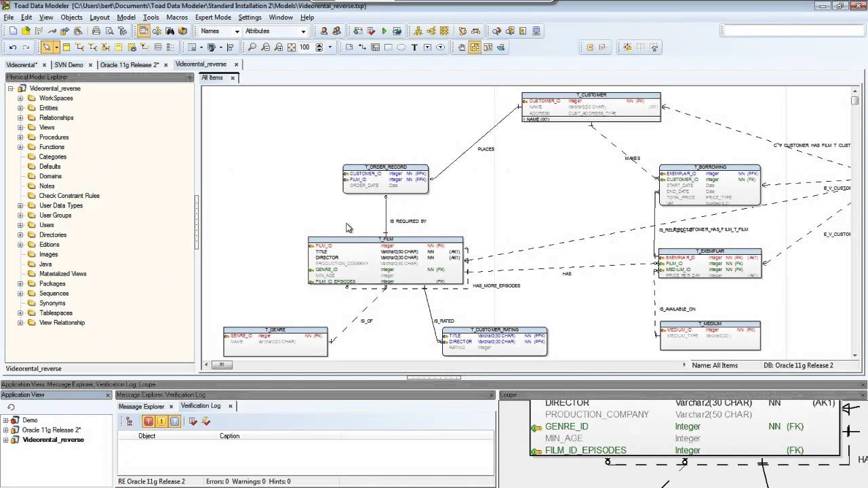Click the horizontal scrollbar under the diagram
Screen dimensions: 868x488
coord(443,365)
